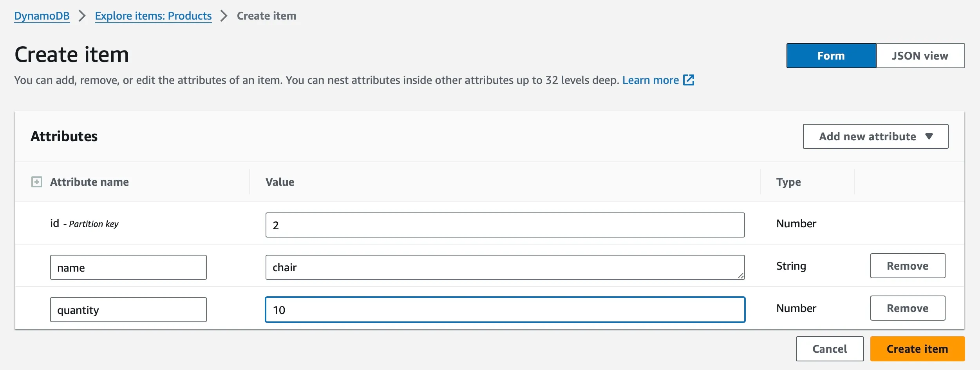Click the Create item breadcrumb text
980x370 pixels.
click(266, 16)
